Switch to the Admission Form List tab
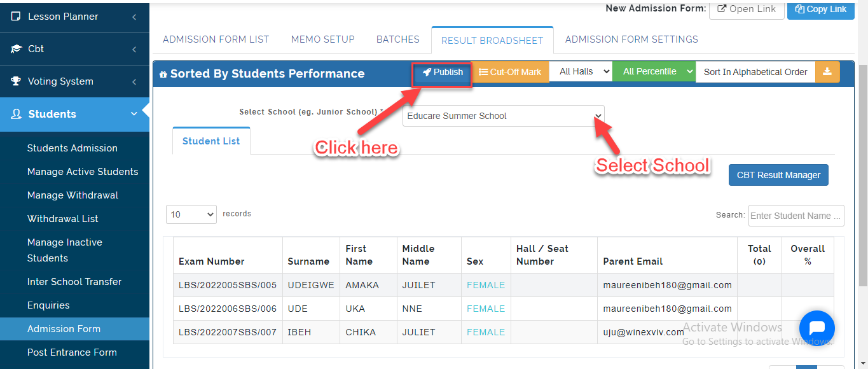Screen dimensions: 868x369 pos(216,39)
